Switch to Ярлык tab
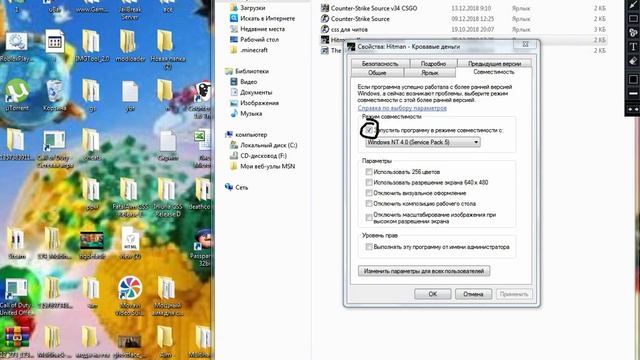Viewport: 640px width, 360px height. [x=430, y=73]
